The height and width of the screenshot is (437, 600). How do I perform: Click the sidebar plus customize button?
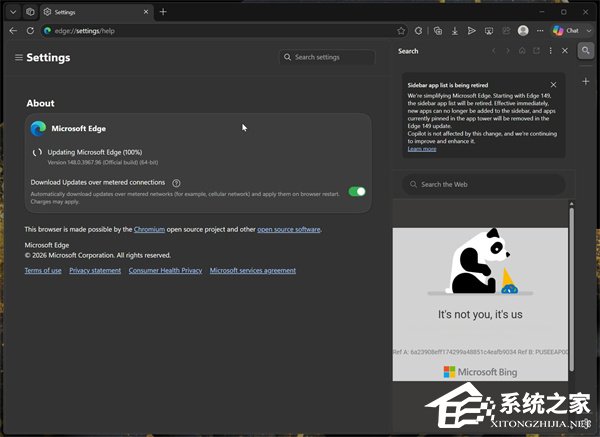point(585,82)
